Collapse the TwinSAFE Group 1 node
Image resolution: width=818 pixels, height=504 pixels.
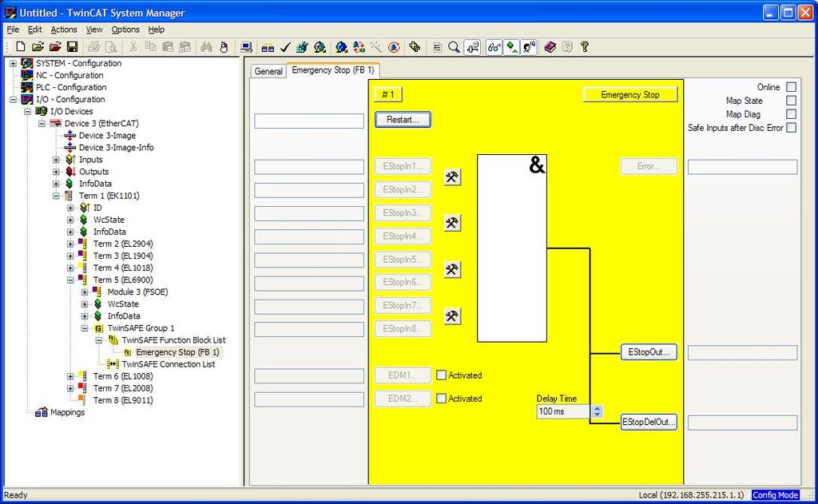click(85, 328)
